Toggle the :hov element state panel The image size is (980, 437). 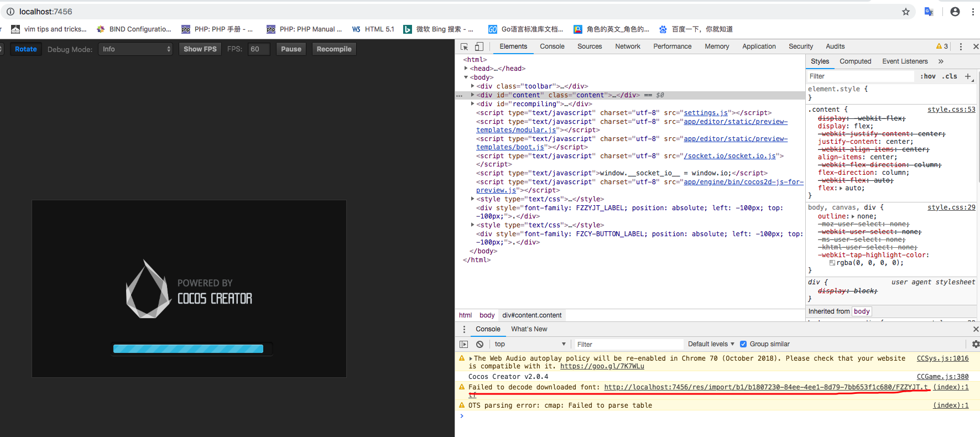[x=928, y=76]
